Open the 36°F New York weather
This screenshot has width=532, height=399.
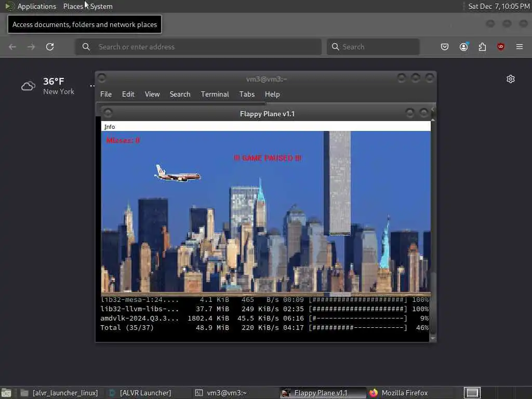pyautogui.click(x=58, y=86)
